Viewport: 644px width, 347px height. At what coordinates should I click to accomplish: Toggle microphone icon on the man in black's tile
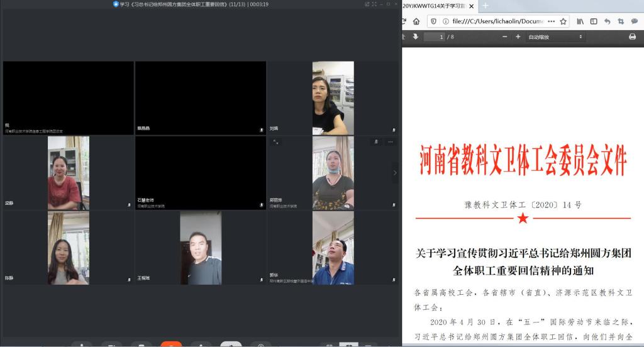261,279
